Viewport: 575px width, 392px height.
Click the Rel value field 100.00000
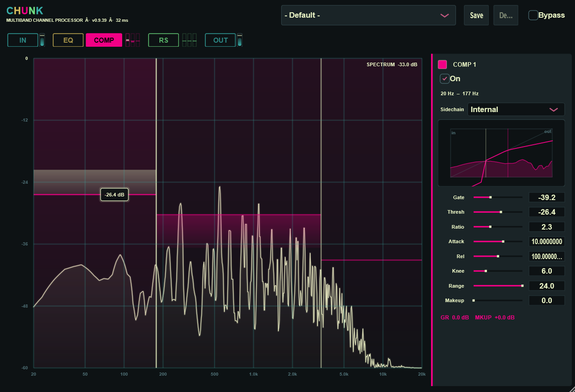coord(547,256)
